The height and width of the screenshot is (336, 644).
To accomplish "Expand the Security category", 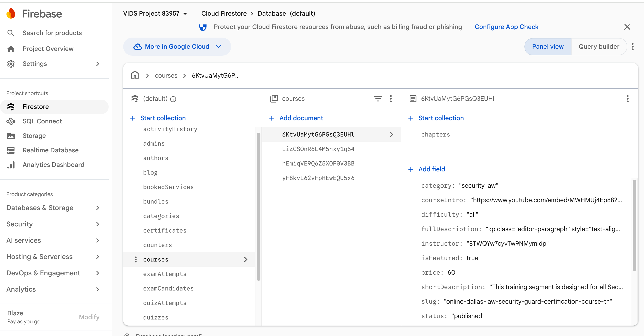I will click(53, 224).
